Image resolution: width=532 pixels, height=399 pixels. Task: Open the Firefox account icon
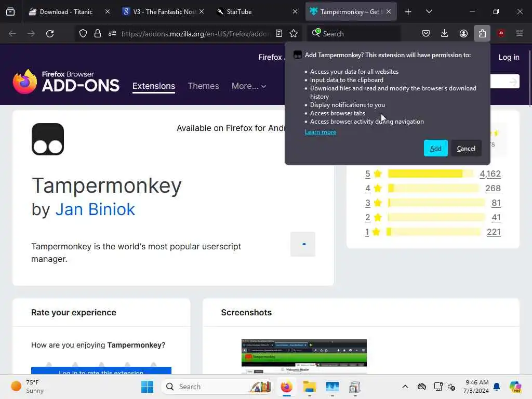463,34
